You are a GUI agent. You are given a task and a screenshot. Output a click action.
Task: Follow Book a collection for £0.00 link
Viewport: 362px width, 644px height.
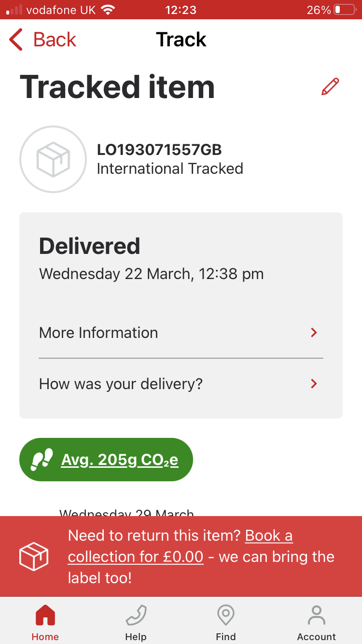pos(181,546)
